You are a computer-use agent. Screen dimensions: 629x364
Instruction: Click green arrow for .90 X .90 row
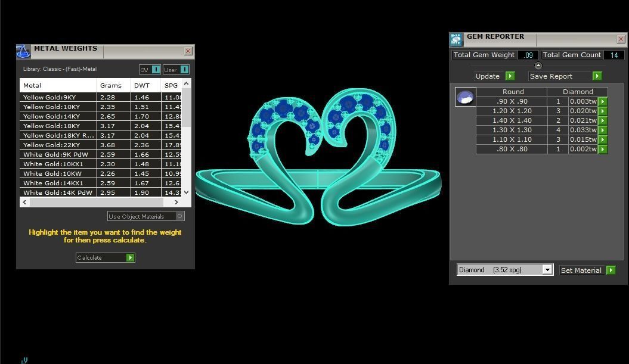pos(603,101)
